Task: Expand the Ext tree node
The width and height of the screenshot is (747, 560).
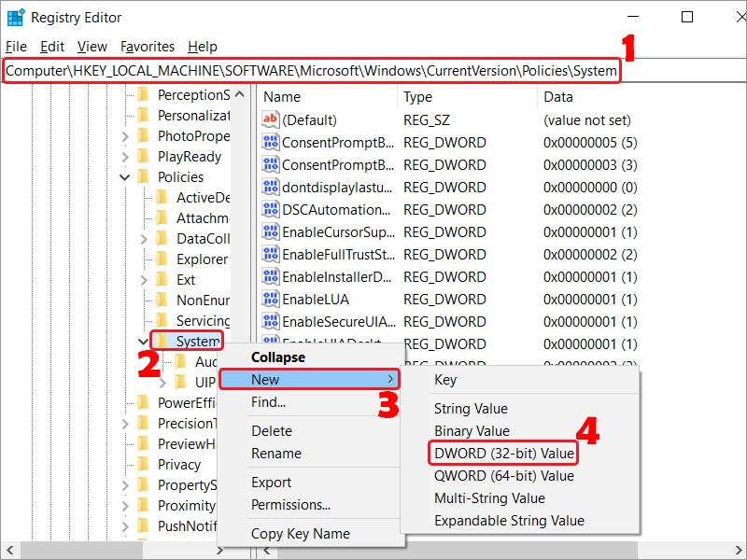Action: (x=144, y=279)
